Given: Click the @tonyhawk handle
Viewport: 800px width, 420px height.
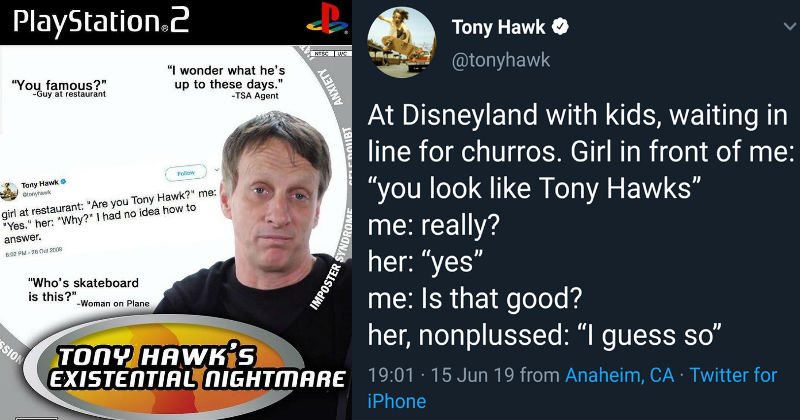Looking at the screenshot, I should (x=501, y=60).
